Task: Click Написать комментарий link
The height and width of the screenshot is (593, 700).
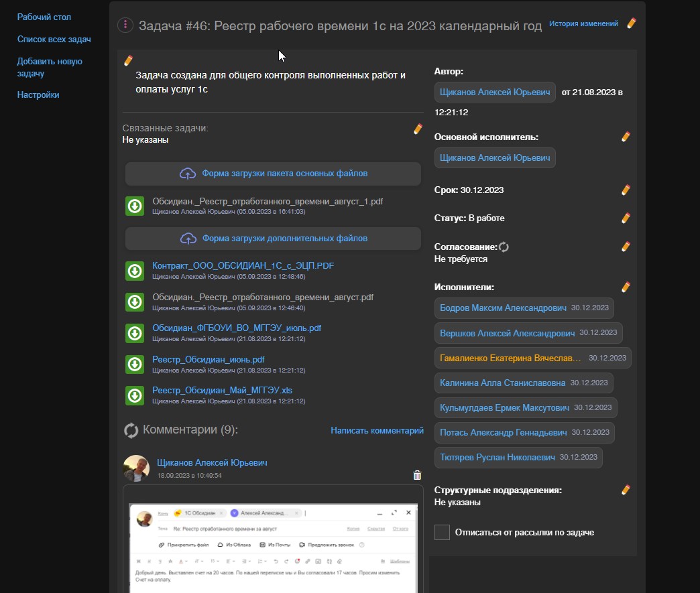Action: click(377, 431)
